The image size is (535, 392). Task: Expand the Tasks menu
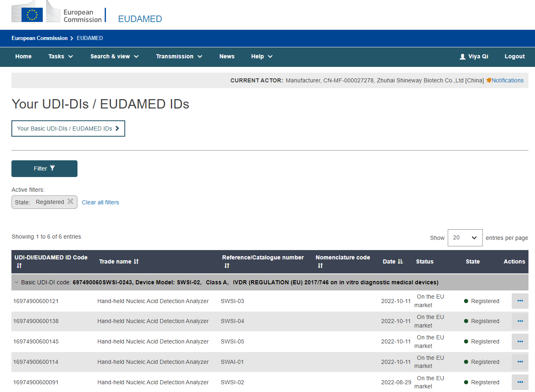click(x=60, y=57)
